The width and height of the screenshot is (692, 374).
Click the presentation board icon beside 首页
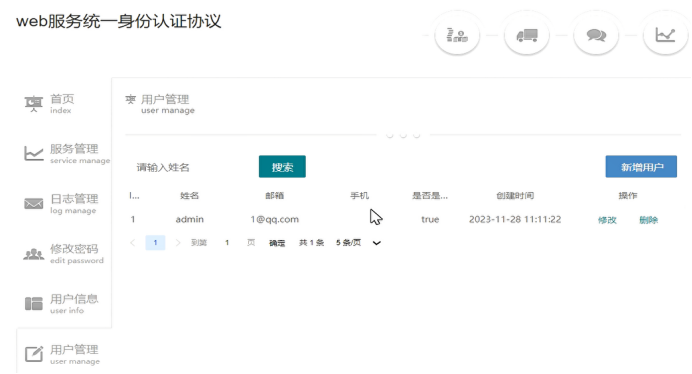(34, 104)
